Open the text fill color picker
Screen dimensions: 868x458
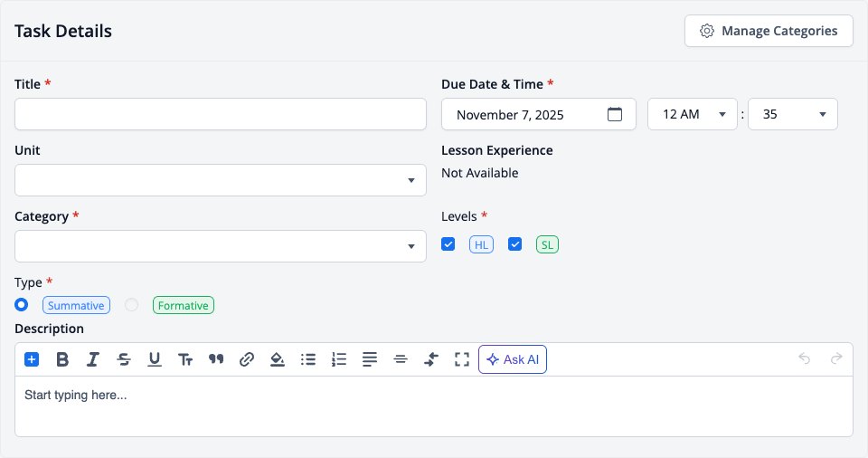click(x=278, y=359)
